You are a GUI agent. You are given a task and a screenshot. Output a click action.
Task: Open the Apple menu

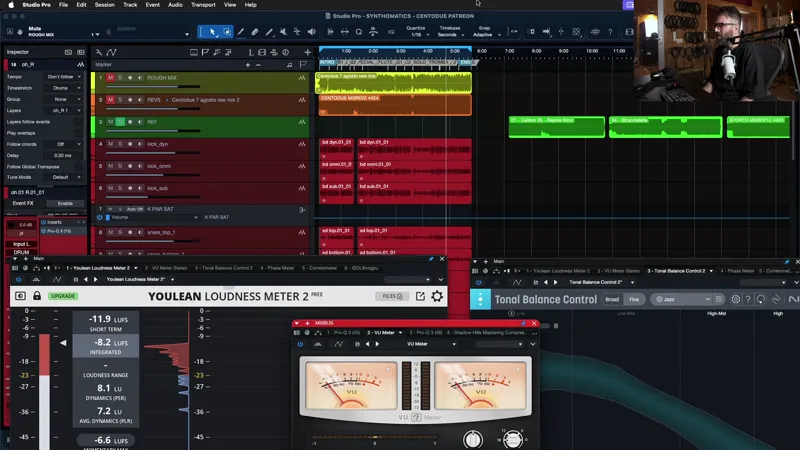click(11, 5)
